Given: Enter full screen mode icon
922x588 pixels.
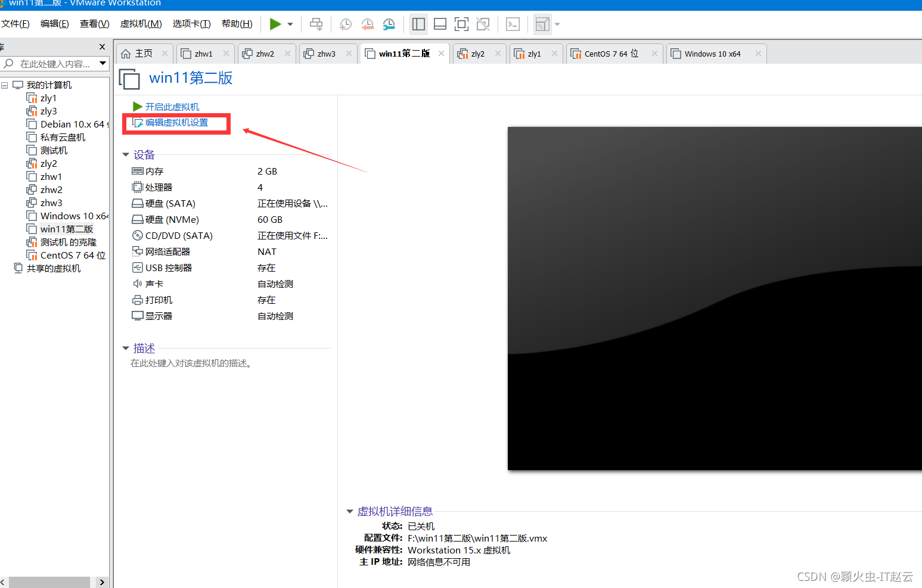Looking at the screenshot, I should 461,24.
